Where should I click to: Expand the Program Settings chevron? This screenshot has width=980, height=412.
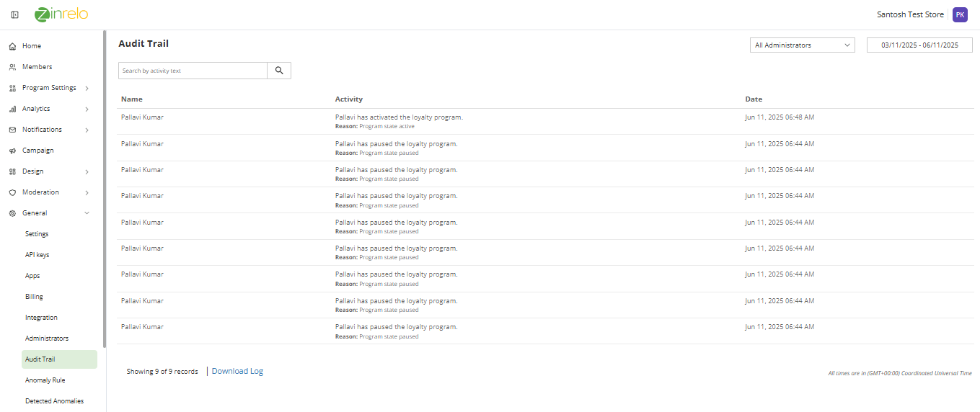coord(87,88)
